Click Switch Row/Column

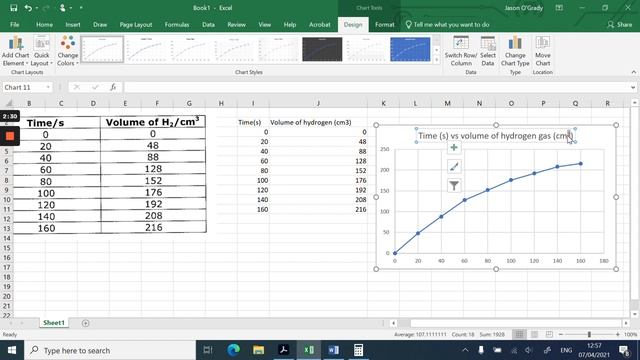461,51
